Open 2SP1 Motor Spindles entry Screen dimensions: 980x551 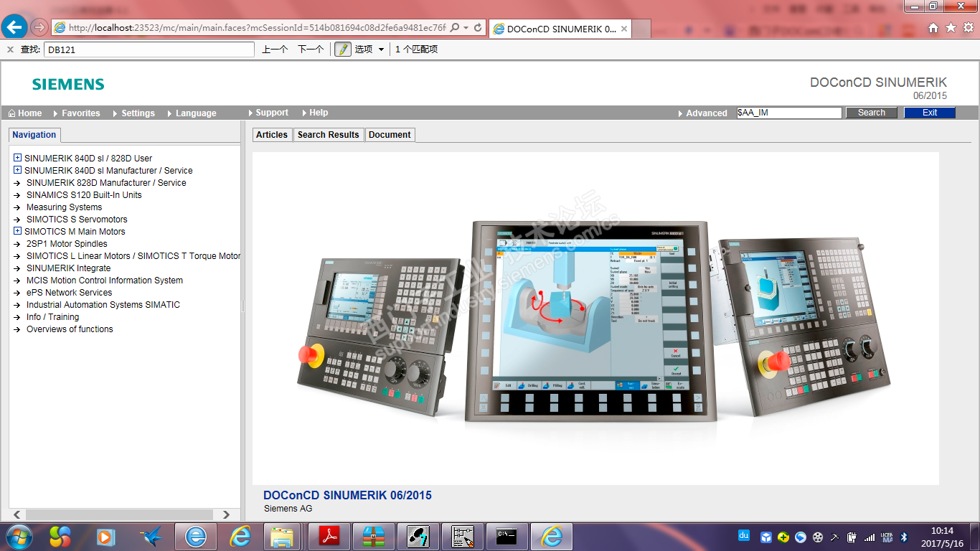[x=67, y=244]
